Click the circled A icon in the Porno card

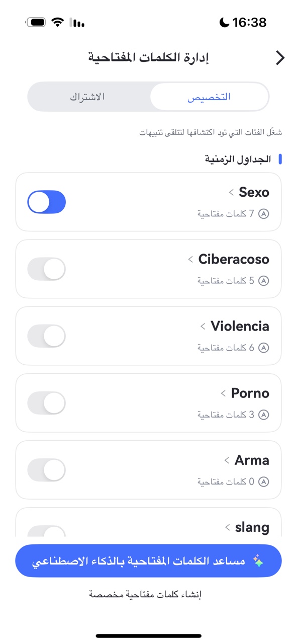coord(264,415)
